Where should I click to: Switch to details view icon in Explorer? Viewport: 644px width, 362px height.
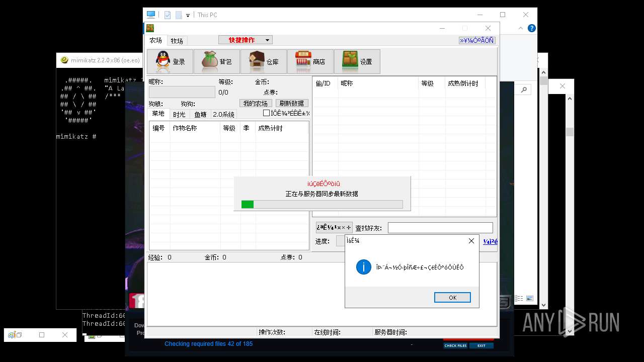519,298
